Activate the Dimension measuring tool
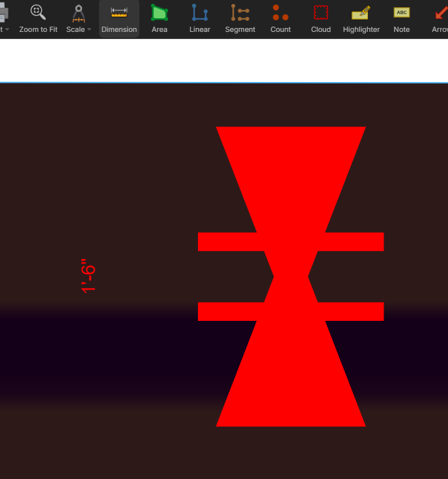Screen dimensions: 448x479 [x=119, y=13]
